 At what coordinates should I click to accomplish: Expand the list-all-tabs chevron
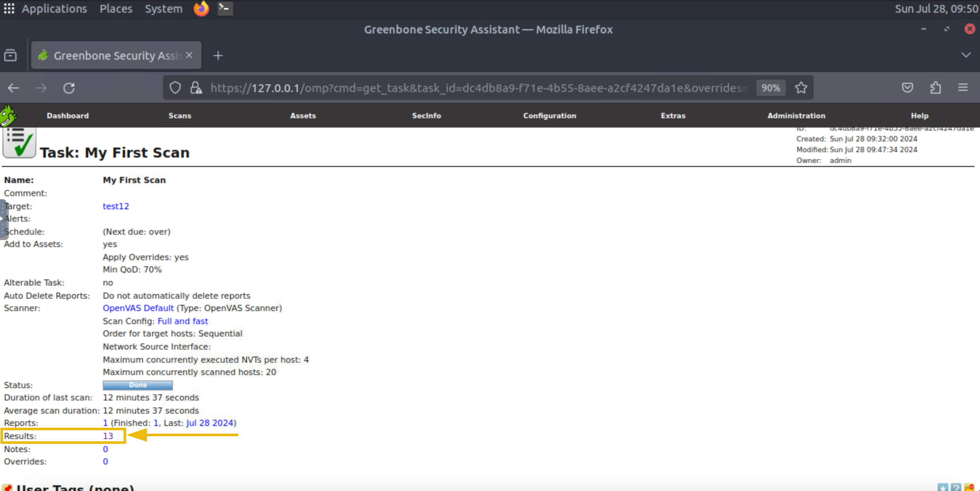point(966,55)
